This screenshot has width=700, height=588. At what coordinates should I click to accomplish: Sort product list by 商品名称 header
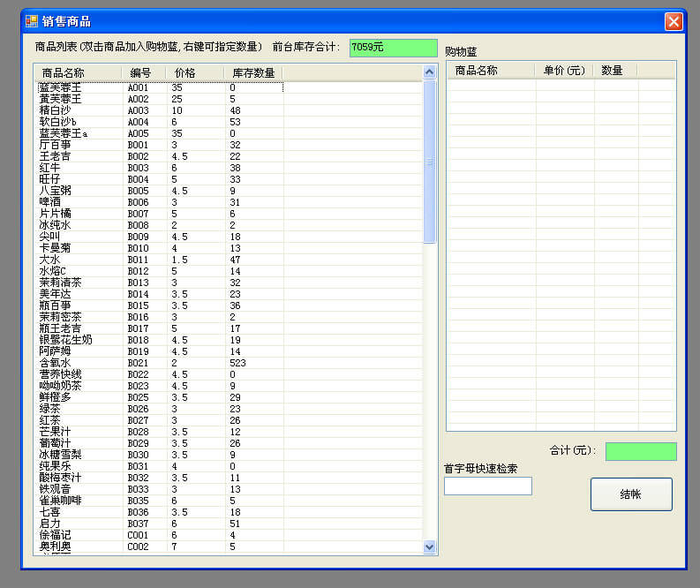pyautogui.click(x=78, y=72)
